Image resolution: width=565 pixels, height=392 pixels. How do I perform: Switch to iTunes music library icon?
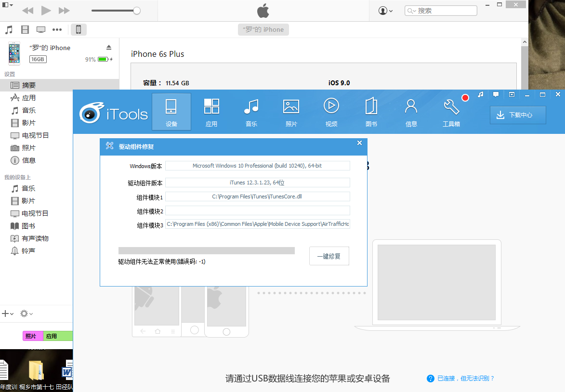[9, 29]
